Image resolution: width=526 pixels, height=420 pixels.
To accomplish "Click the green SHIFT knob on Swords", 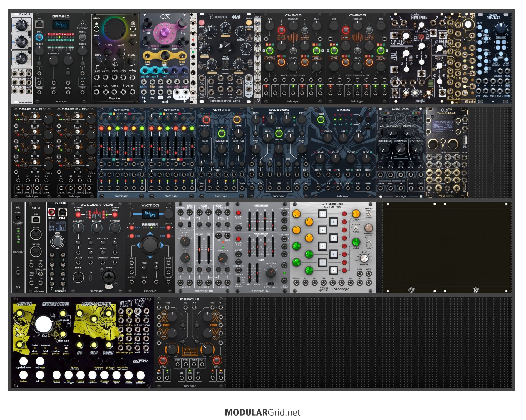I will point(279,133).
